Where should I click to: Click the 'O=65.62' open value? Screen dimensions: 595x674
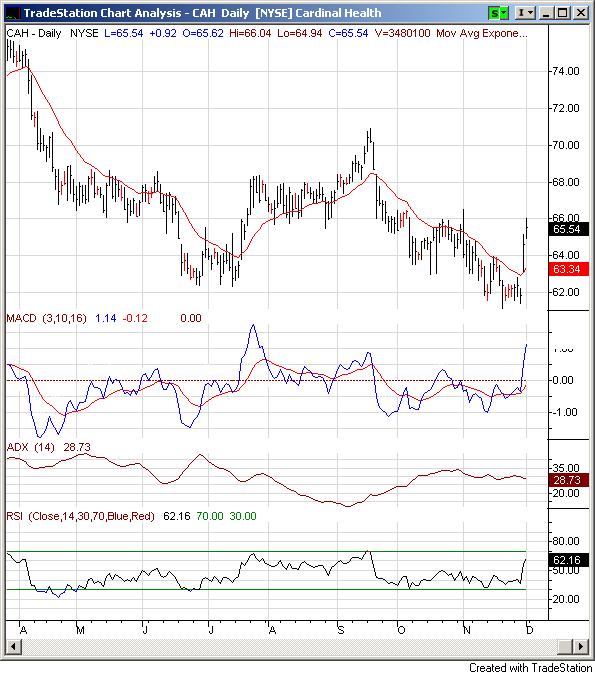click(203, 34)
